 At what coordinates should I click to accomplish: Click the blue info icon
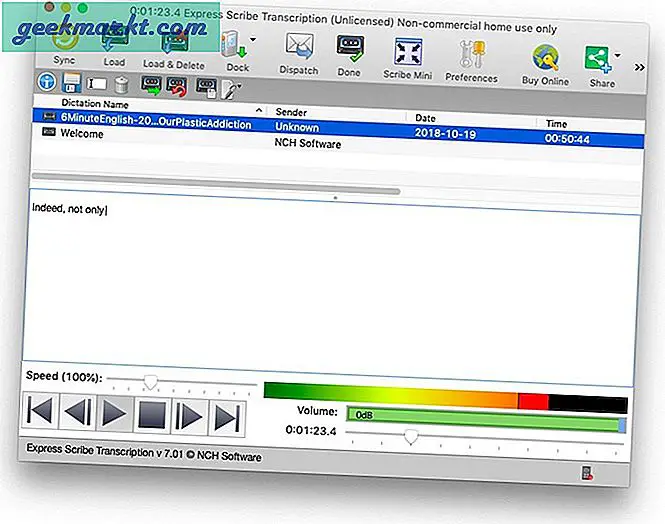46,81
